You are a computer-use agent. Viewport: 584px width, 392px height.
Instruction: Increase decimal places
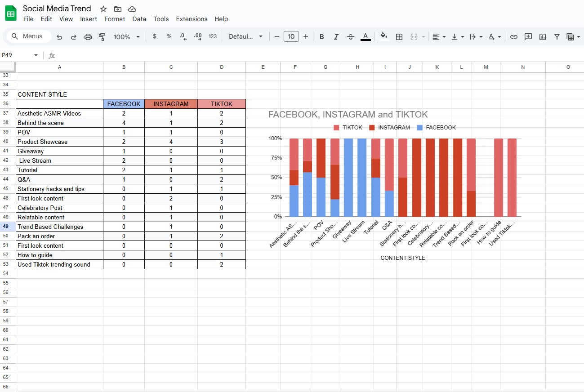[198, 36]
